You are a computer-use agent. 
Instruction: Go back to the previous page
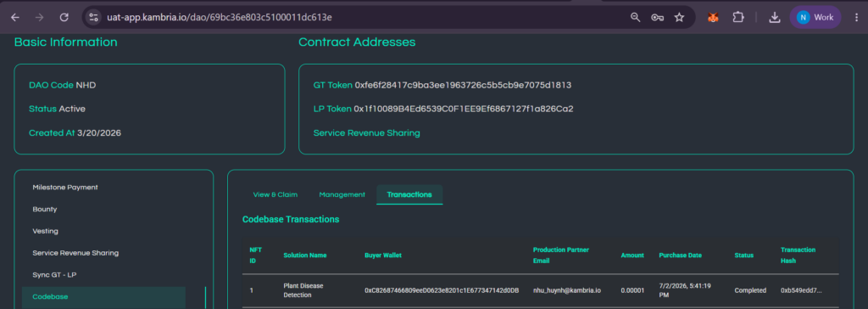[15, 17]
